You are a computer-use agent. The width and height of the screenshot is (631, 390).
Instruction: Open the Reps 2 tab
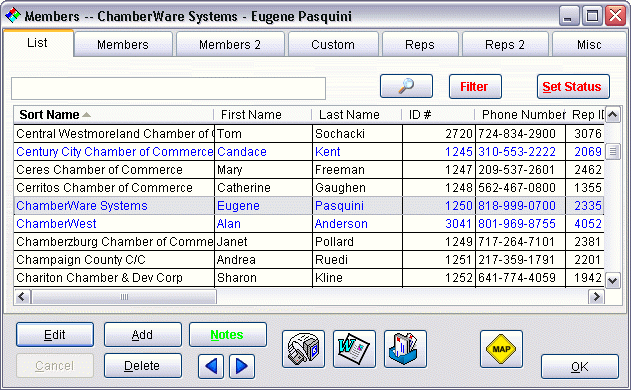click(x=505, y=44)
